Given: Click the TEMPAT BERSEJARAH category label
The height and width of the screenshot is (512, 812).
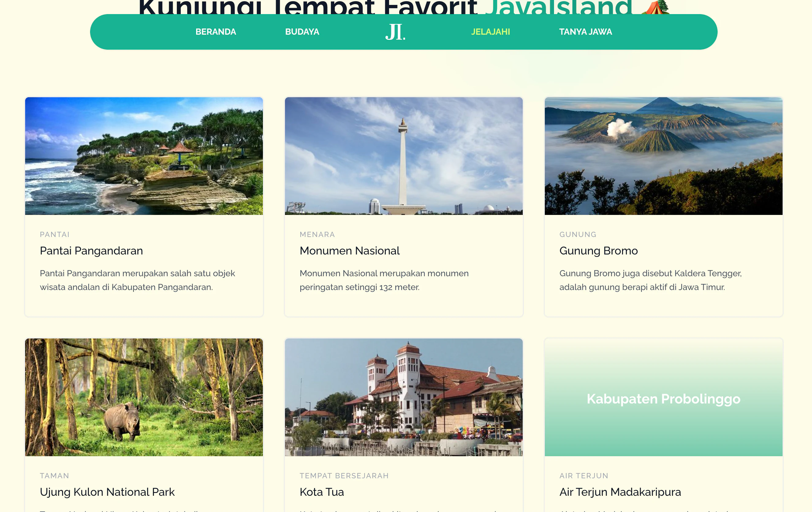Looking at the screenshot, I should click(x=344, y=476).
